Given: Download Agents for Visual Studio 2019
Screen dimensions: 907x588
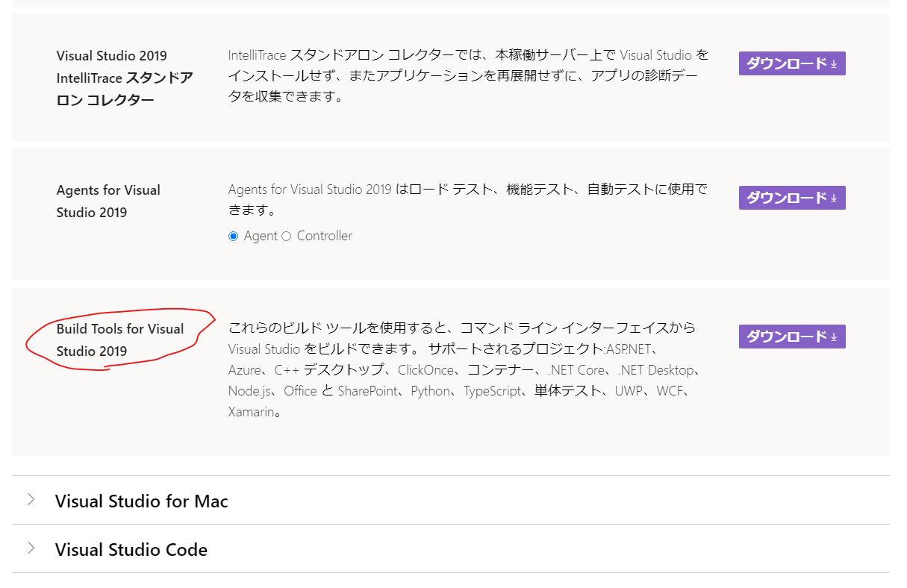Looking at the screenshot, I should (x=792, y=198).
